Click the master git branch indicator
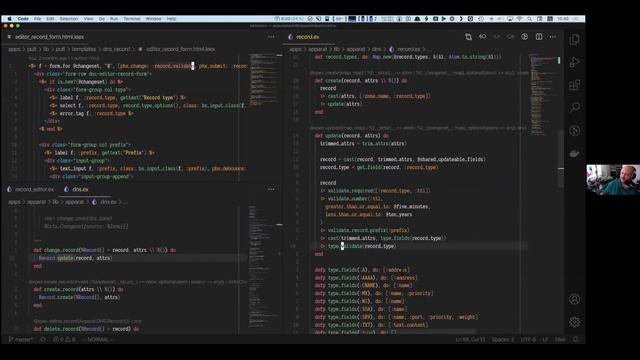Viewport: 640px width, 360px height. point(20,340)
